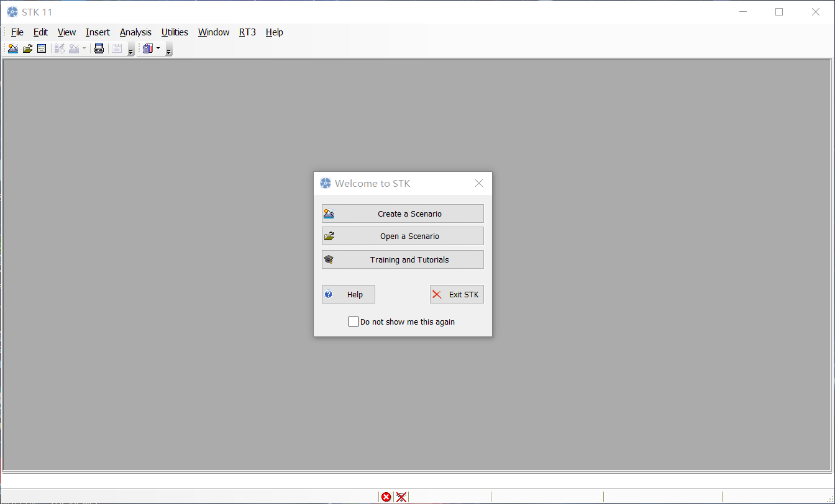Click the Insert Default Object icon

60,48
